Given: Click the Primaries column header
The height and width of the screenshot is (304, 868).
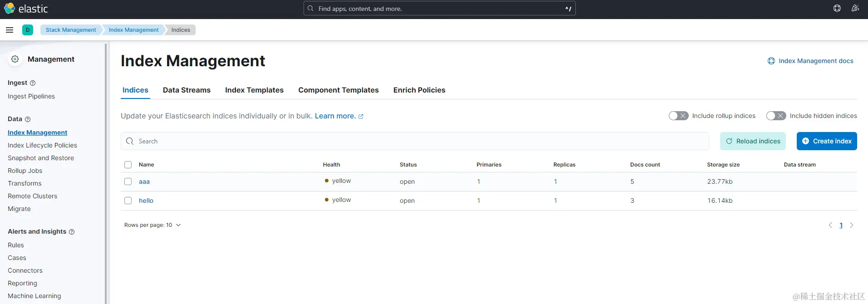Looking at the screenshot, I should [489, 165].
